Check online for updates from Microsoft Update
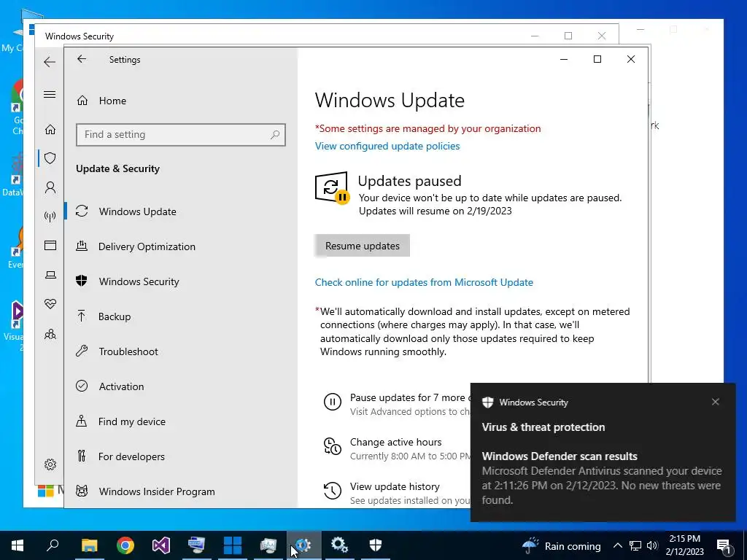 click(x=424, y=282)
